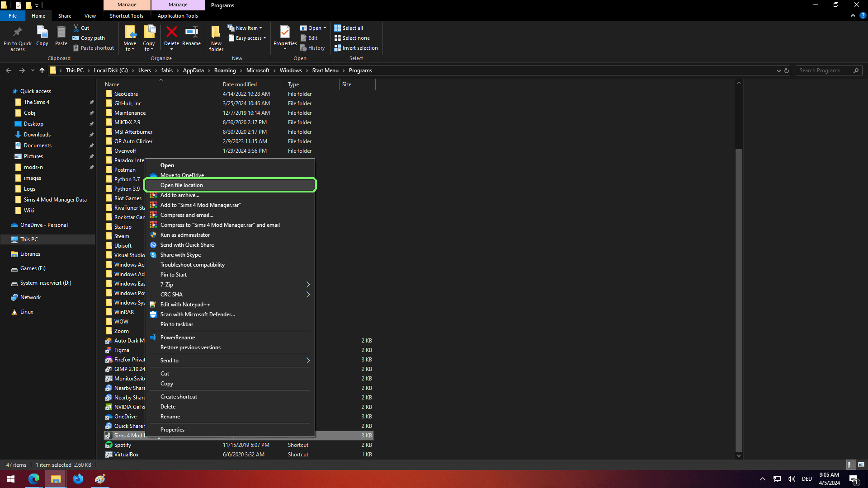Click the Copy ribbon icon
Screen dimensions: 868x488
(42, 33)
